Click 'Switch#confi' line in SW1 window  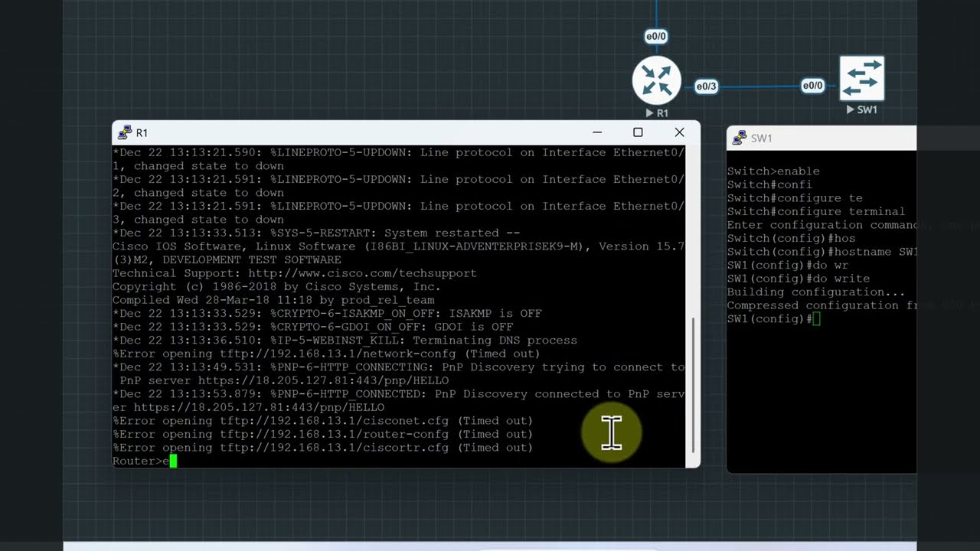point(769,184)
